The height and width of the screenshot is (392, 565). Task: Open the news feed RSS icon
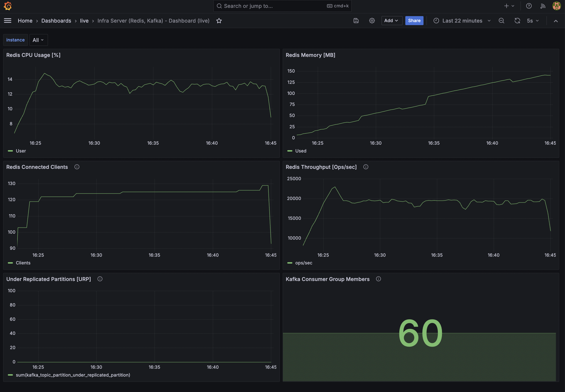click(x=543, y=6)
